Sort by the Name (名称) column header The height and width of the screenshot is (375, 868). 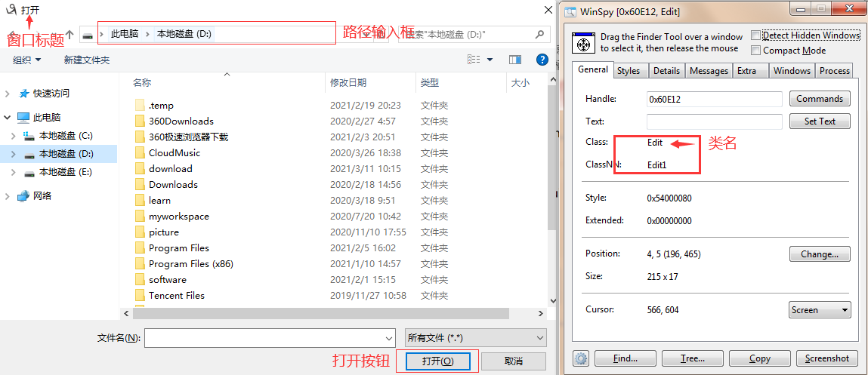point(142,83)
